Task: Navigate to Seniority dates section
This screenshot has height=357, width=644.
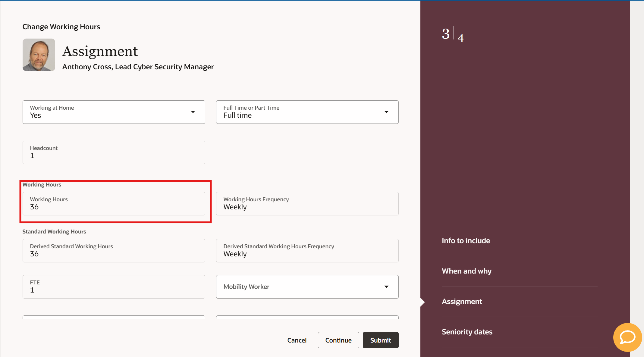Action: point(467,332)
